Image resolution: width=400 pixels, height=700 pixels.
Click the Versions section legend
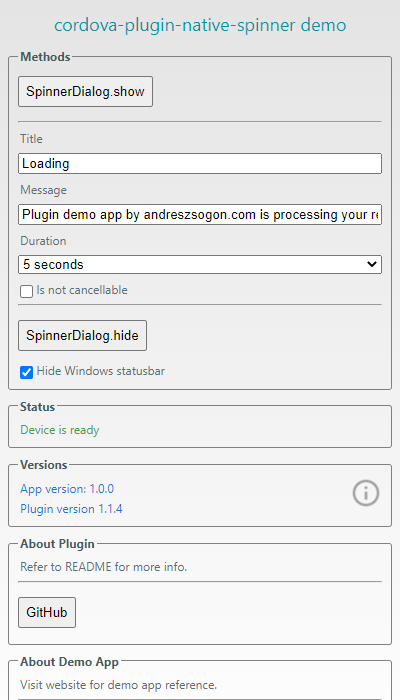[x=44, y=465]
